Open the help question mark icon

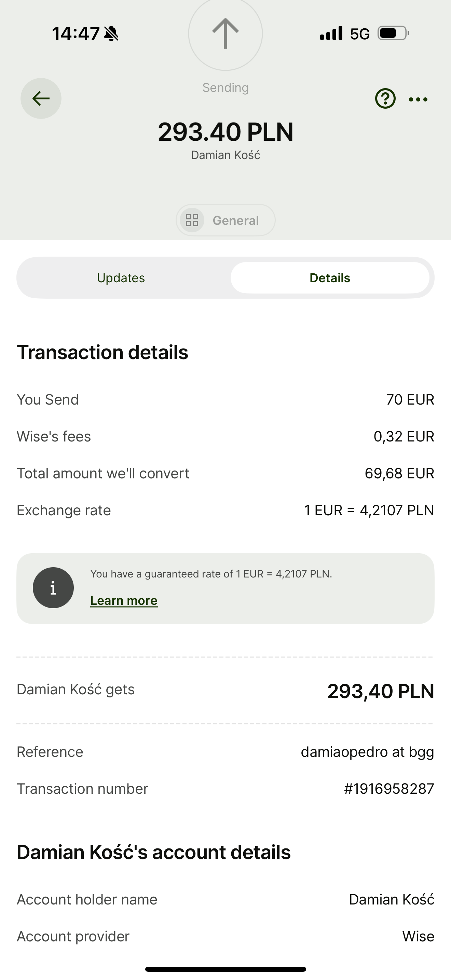pos(385,99)
